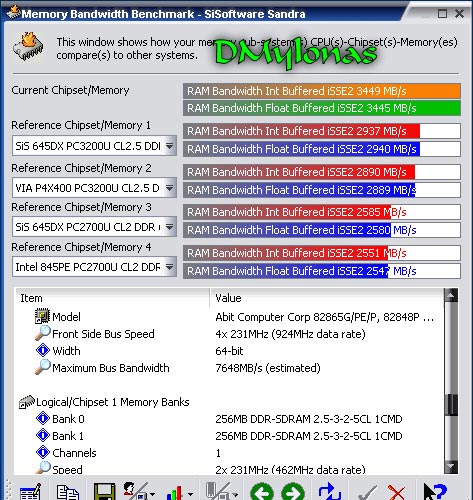The height and width of the screenshot is (500, 473).
Task: Click the green back arrow icon
Action: (262, 492)
